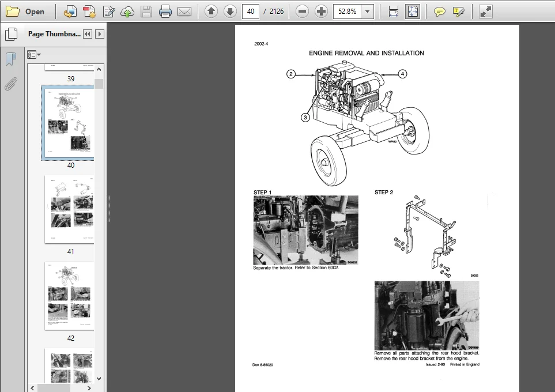
Task: Click the STEP 1 label
Action: [x=262, y=193]
